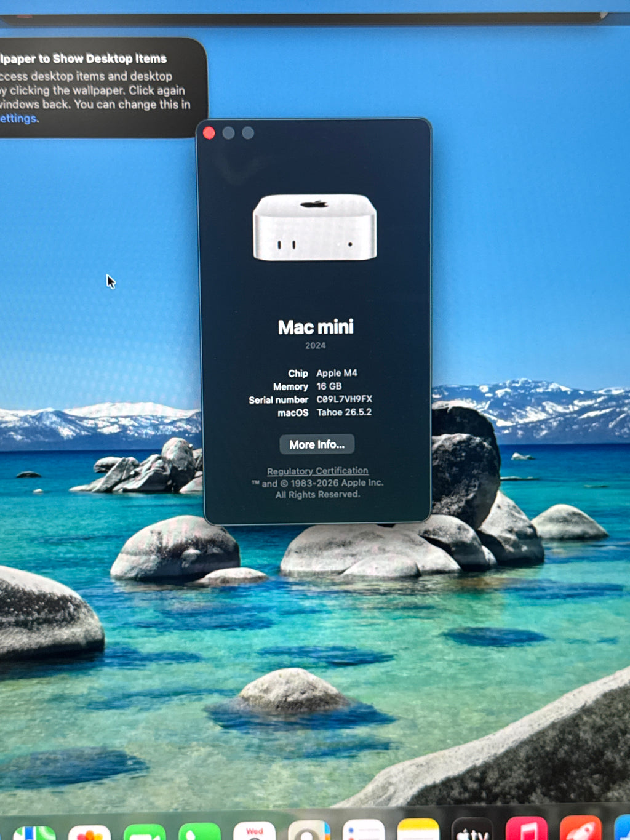Open Contacts from the Dock
This screenshot has height=840, width=630.
309,831
